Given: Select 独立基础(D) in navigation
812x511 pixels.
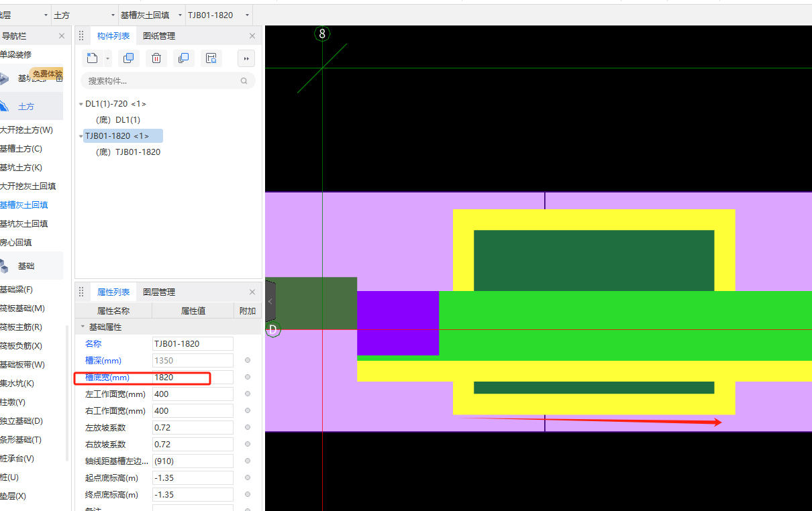Looking at the screenshot, I should (21, 421).
